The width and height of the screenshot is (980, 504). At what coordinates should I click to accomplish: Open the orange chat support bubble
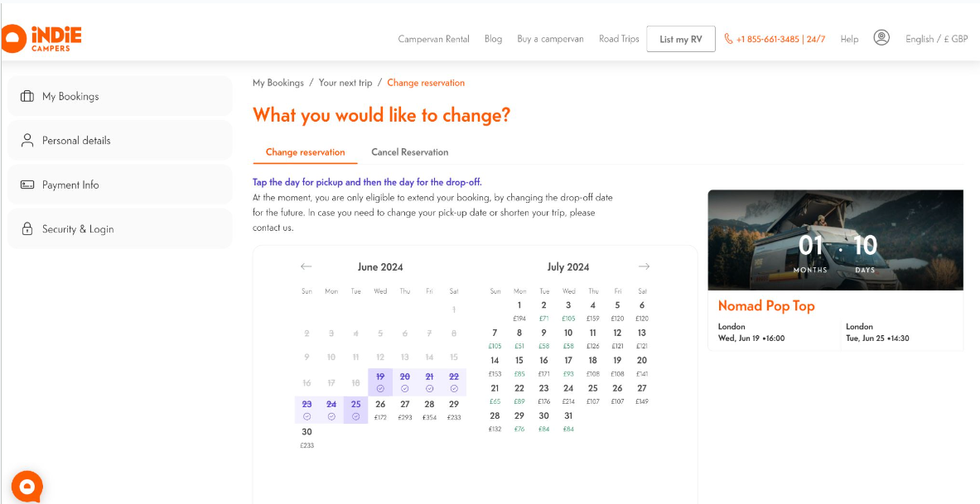pyautogui.click(x=27, y=486)
